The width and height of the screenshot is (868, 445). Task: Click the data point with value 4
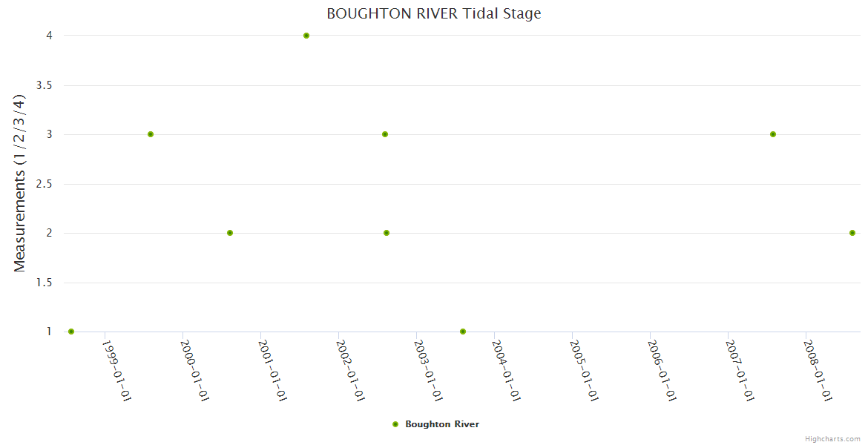[306, 36]
